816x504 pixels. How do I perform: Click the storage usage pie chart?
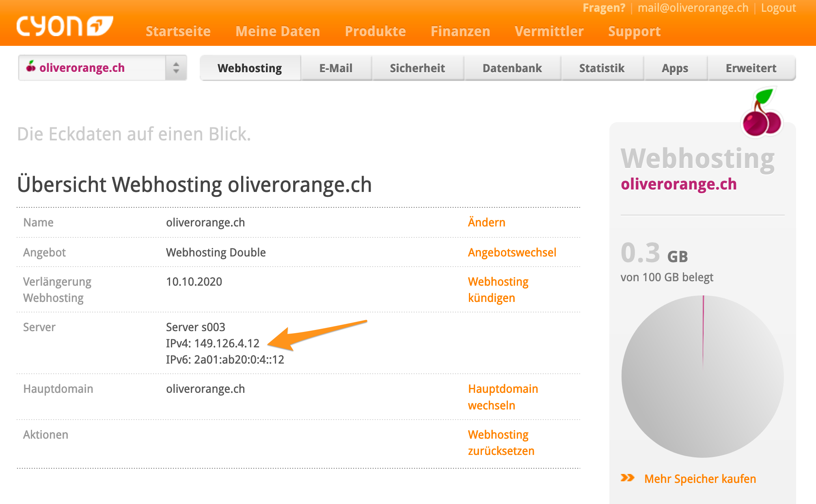(x=703, y=377)
